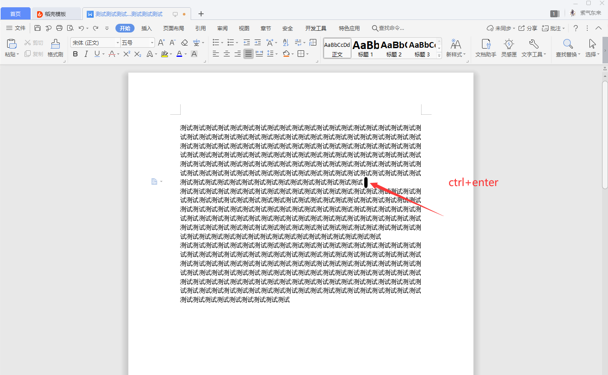608x375 pixels.
Task: Click the Print icon in quick toolbar
Action: 59,28
